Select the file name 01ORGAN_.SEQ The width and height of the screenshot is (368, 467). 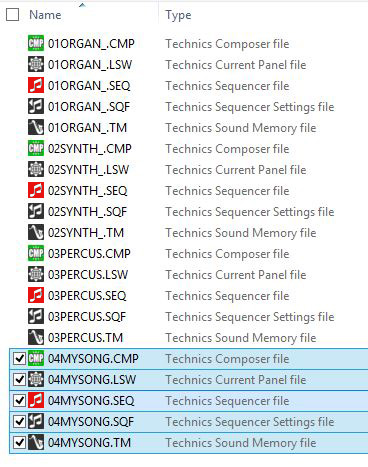point(89,86)
